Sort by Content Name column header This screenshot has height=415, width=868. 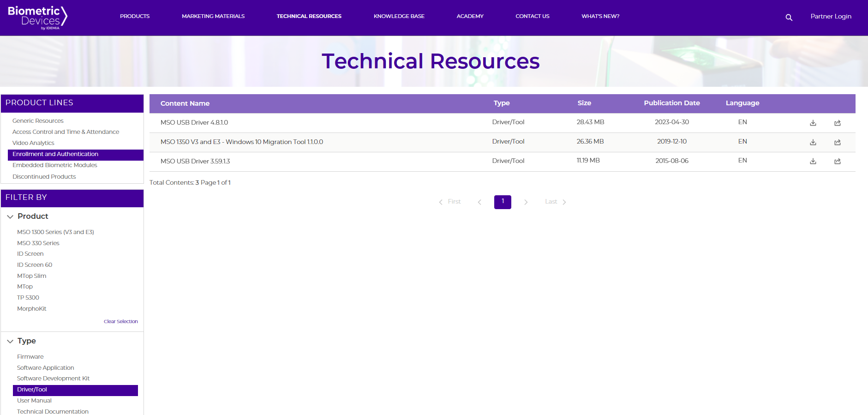(185, 103)
